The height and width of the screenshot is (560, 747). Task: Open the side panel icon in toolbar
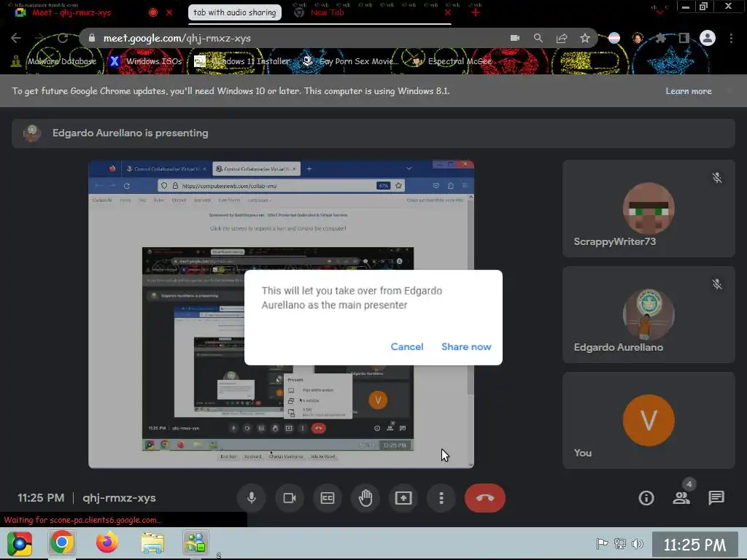pos(684,38)
